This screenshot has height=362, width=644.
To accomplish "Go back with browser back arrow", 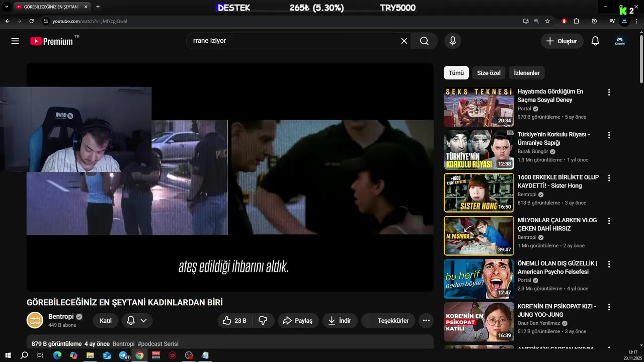I will coord(7,21).
